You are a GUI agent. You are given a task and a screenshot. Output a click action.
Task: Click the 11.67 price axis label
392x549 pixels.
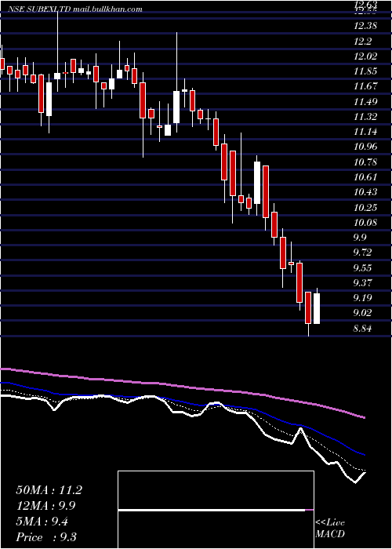(365, 86)
